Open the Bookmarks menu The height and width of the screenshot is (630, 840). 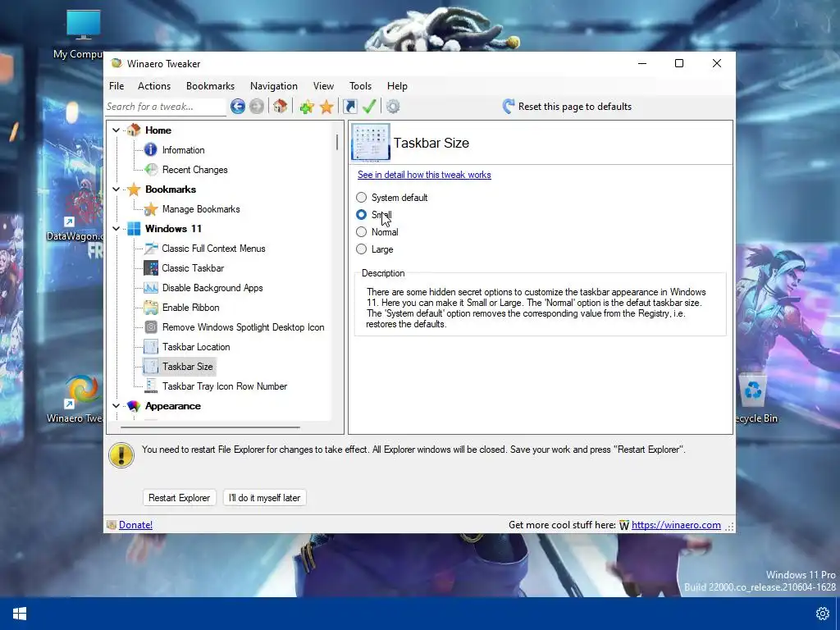[x=211, y=86]
